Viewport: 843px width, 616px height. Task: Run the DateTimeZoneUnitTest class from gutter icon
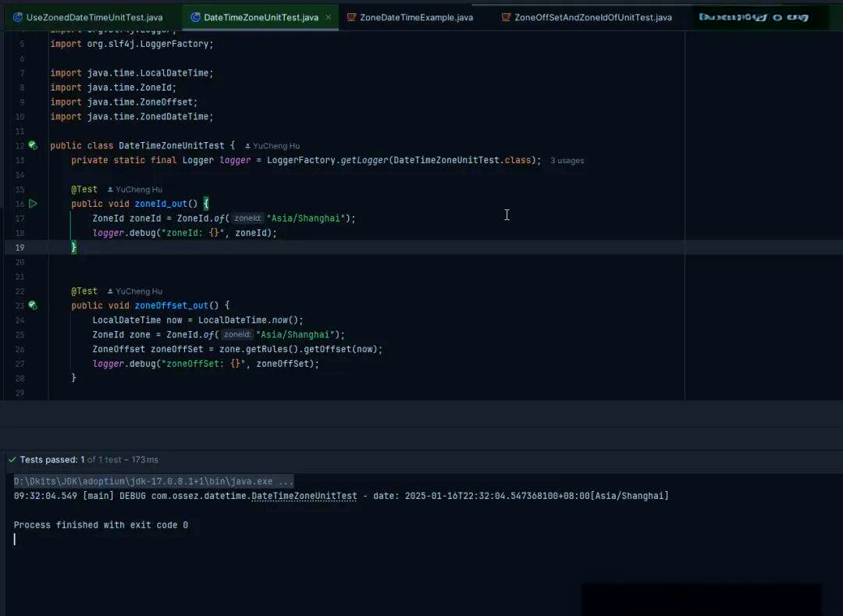click(x=33, y=146)
